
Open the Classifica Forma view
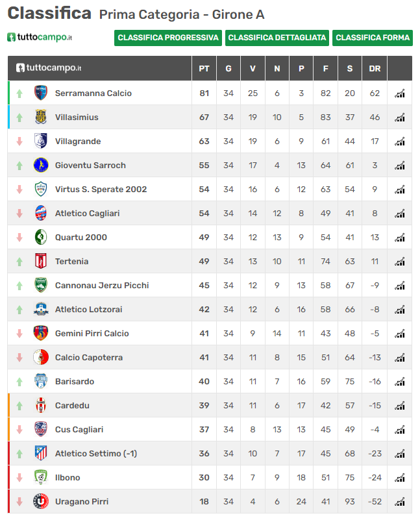point(373,38)
